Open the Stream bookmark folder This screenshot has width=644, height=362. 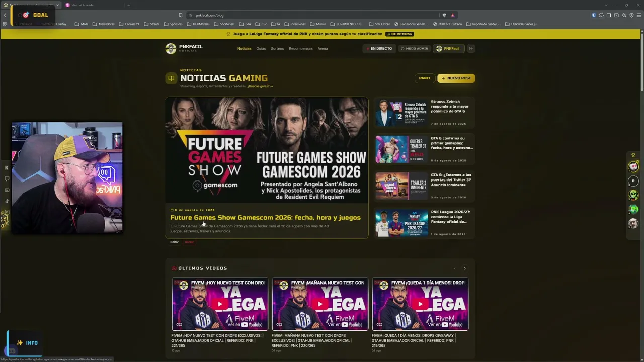(x=152, y=24)
